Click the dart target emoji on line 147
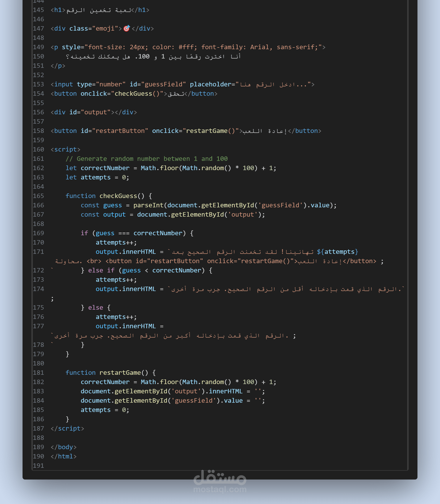440x504 pixels. pyautogui.click(x=126, y=28)
